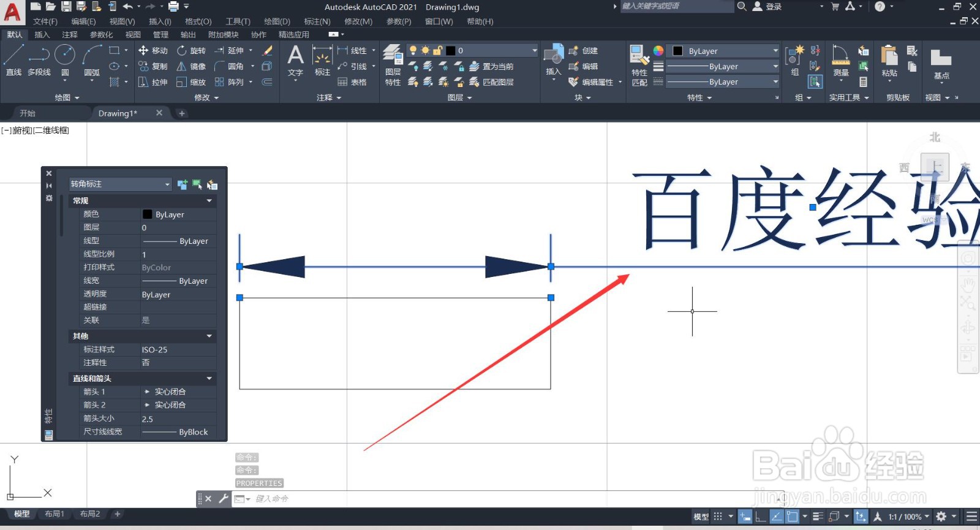Switch to the 布局1 layout tab
980x530 pixels.
[55, 514]
